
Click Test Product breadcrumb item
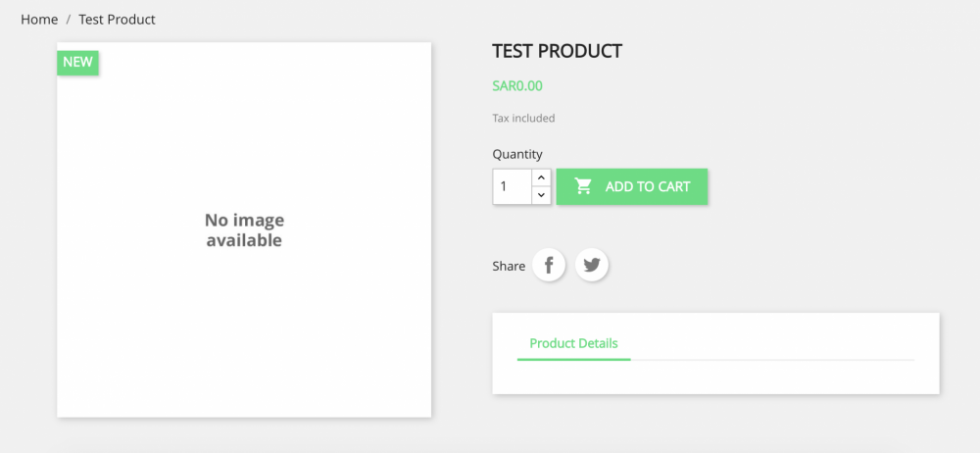coord(117,20)
